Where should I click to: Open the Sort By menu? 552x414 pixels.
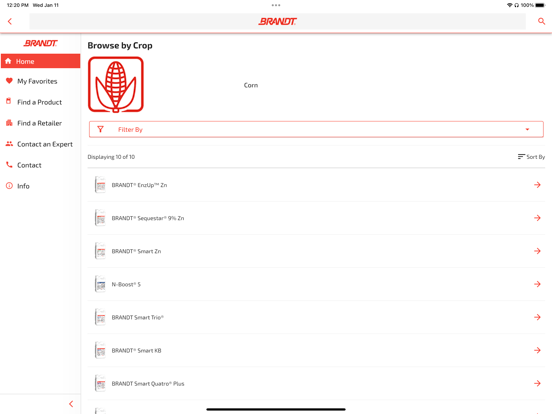pos(531,157)
